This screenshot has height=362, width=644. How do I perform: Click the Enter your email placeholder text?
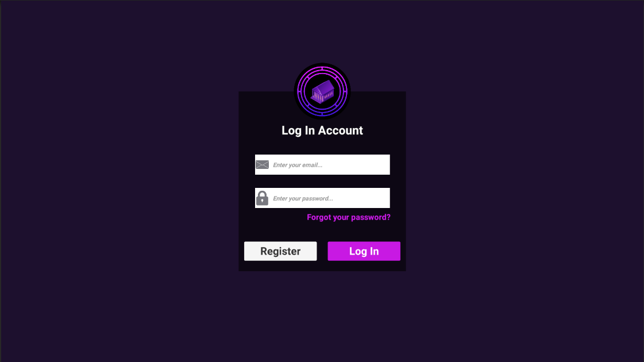pyautogui.click(x=298, y=165)
